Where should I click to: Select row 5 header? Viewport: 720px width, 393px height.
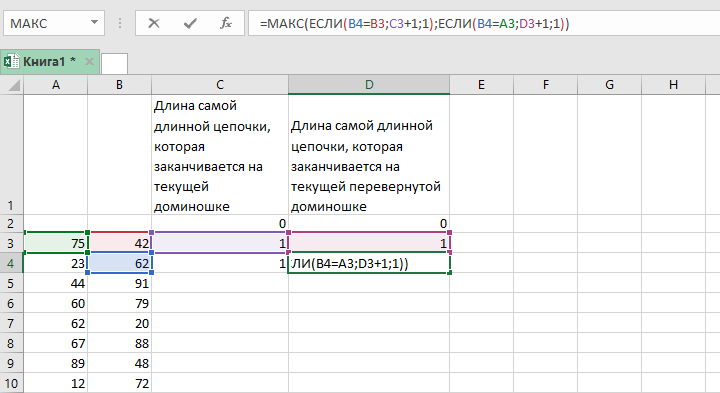pos(11,283)
